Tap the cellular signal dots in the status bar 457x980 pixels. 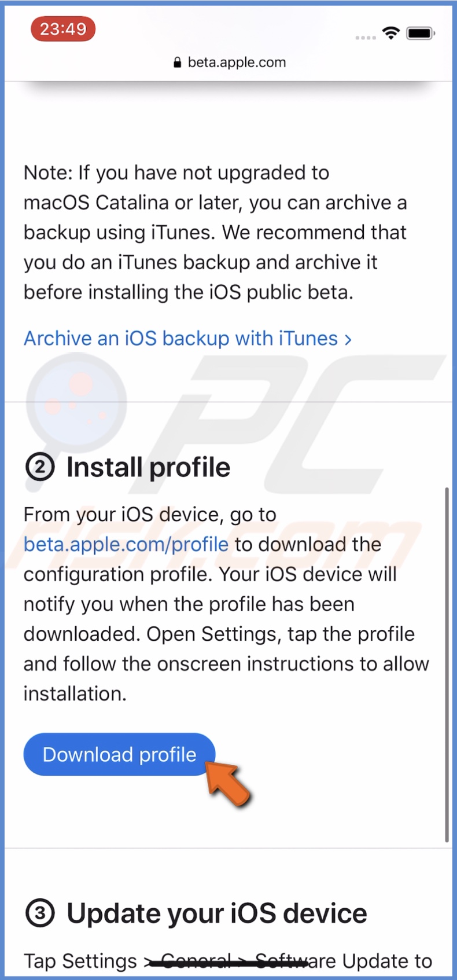click(365, 36)
